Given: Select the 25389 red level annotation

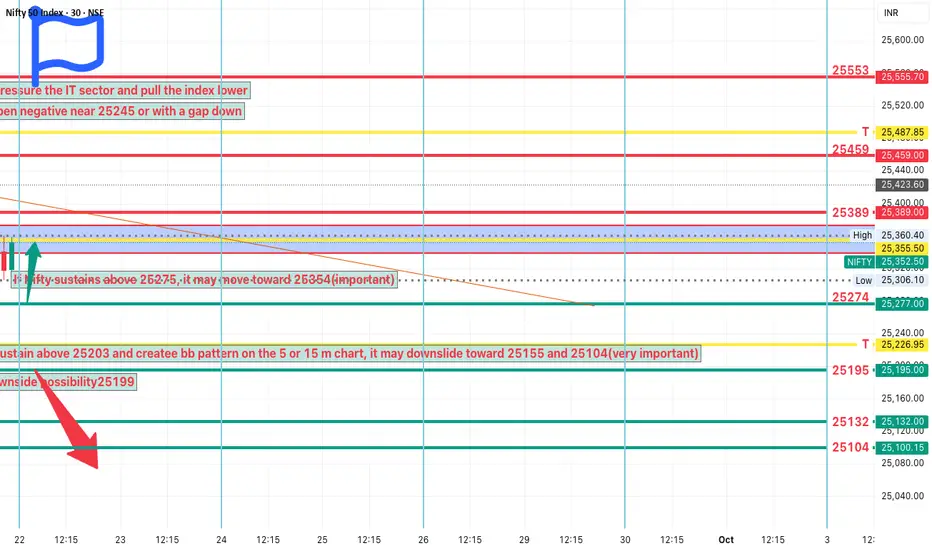Looking at the screenshot, I should (x=850, y=212).
